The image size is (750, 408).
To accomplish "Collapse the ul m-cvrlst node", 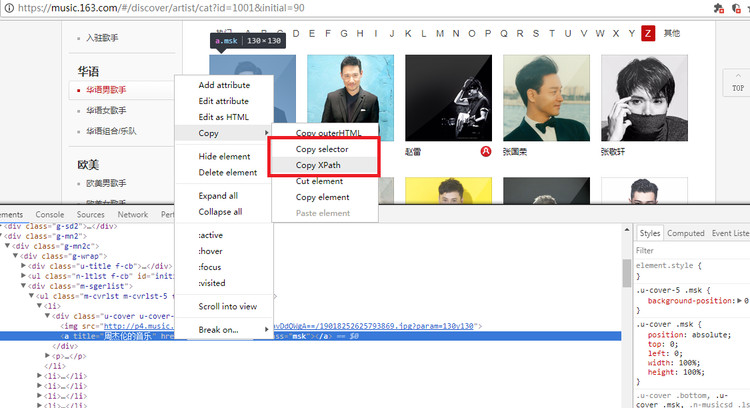I will 31,296.
